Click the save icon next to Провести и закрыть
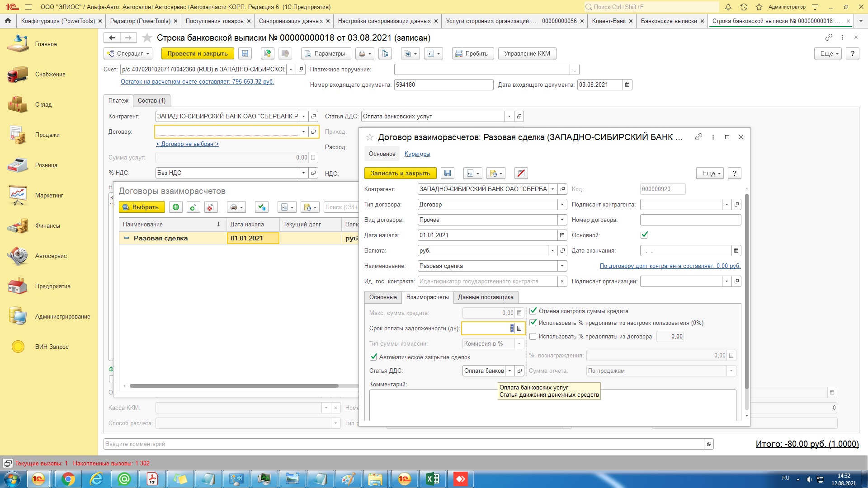868x488 pixels. pos(245,54)
